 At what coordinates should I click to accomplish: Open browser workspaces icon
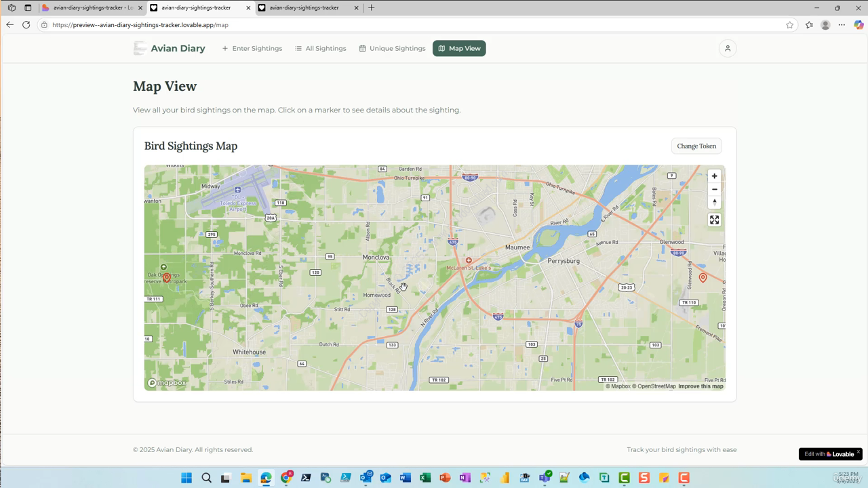[12, 7]
